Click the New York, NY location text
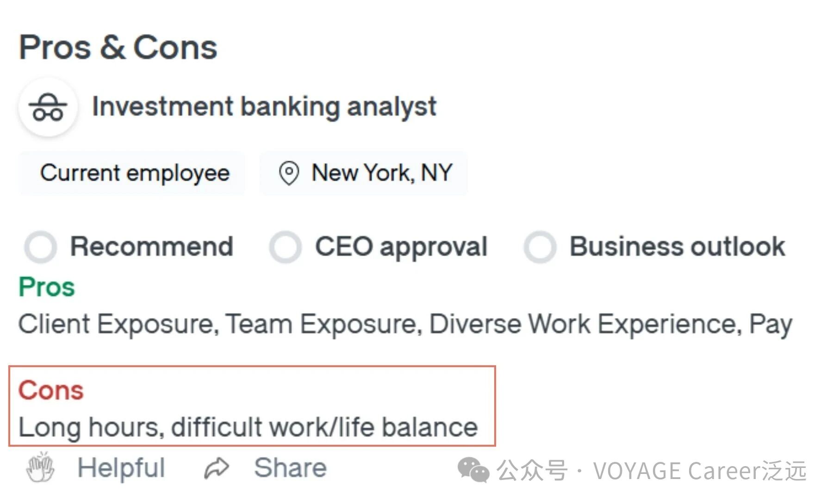This screenshot has width=833, height=504. coord(382,173)
